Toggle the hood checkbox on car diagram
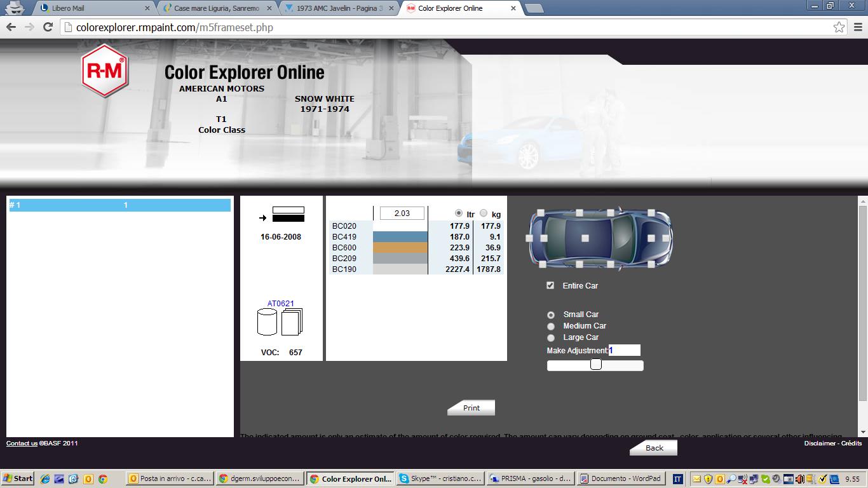 pyautogui.click(x=651, y=238)
